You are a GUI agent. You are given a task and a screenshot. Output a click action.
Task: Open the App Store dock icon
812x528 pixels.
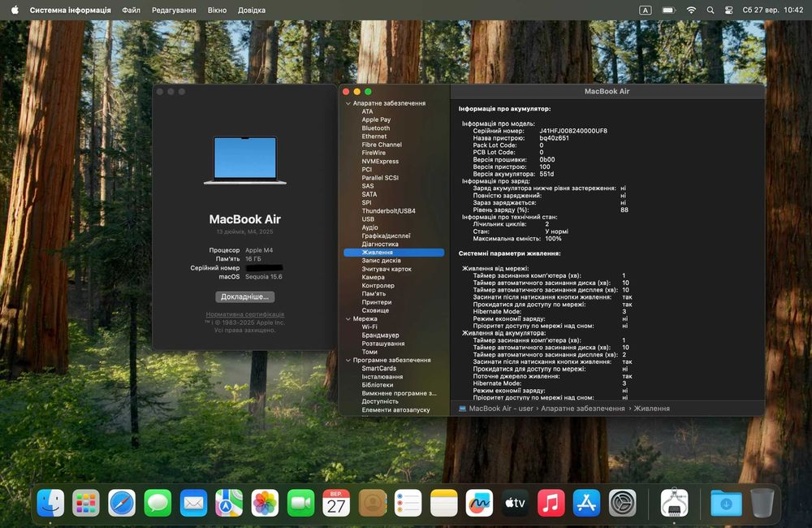click(x=586, y=503)
